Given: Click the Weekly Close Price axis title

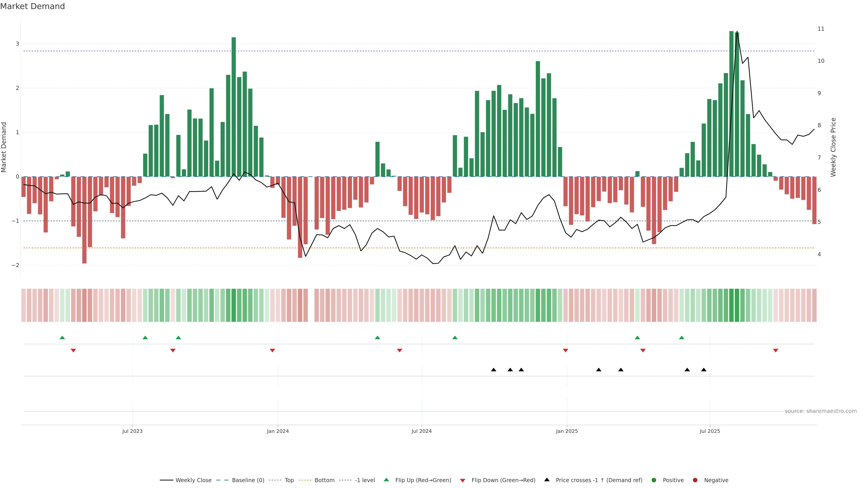Looking at the screenshot, I should 833,147.
